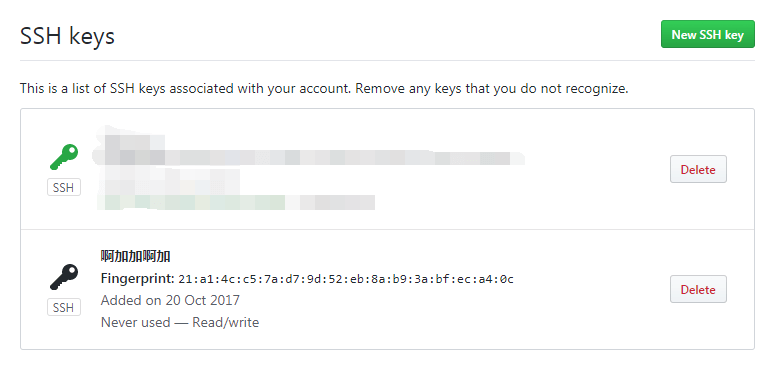Select the 啊加加啊加 key title
The height and width of the screenshot is (367, 784).
click(136, 256)
